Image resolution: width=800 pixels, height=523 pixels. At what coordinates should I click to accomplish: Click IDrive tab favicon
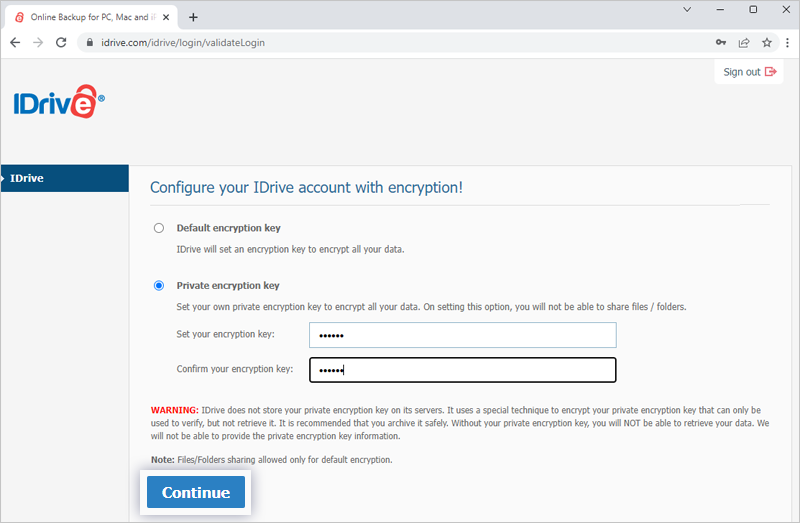[x=19, y=17]
